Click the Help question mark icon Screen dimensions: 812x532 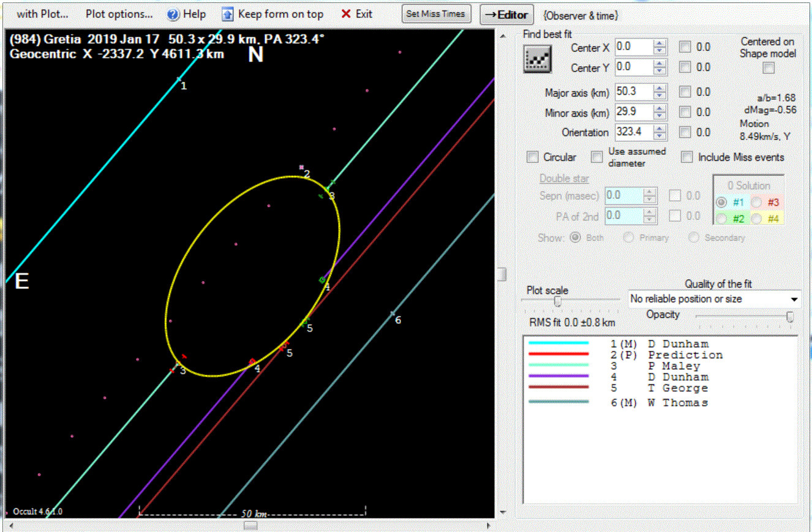coord(173,14)
